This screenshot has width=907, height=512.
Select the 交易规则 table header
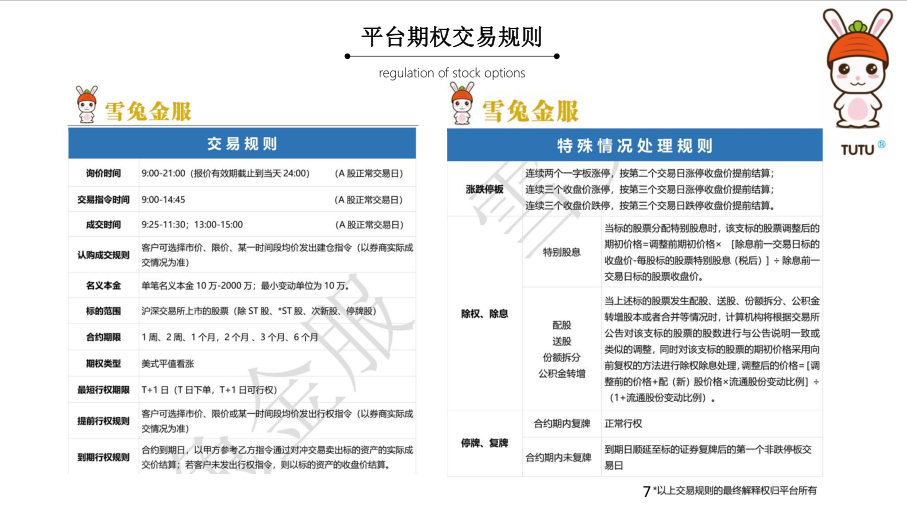tap(241, 143)
